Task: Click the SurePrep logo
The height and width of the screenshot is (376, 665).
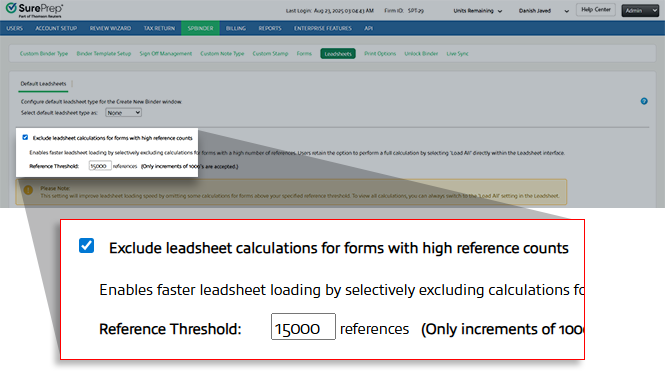Action: 35,10
